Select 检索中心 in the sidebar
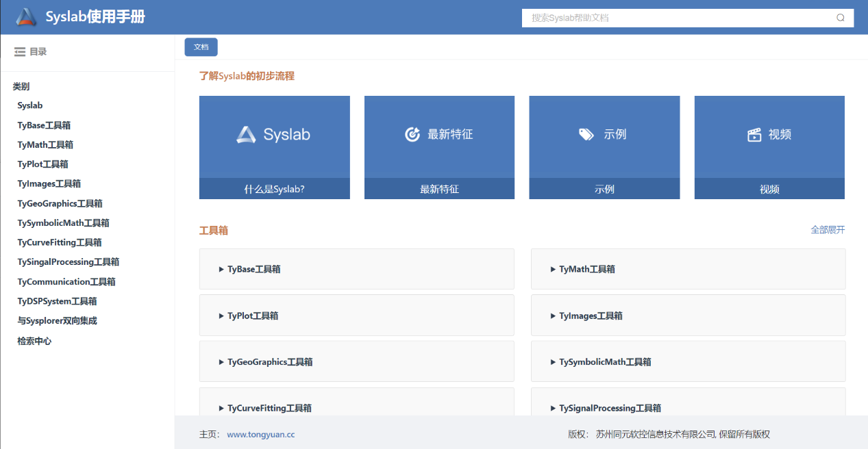 (34, 341)
